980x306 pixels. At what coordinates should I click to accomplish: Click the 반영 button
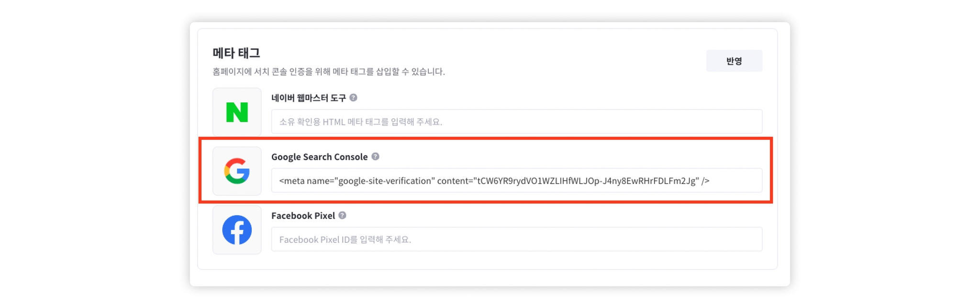coord(734,61)
